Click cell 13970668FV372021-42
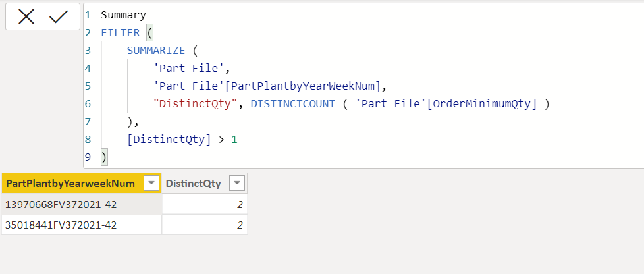644x274 pixels. (82, 204)
